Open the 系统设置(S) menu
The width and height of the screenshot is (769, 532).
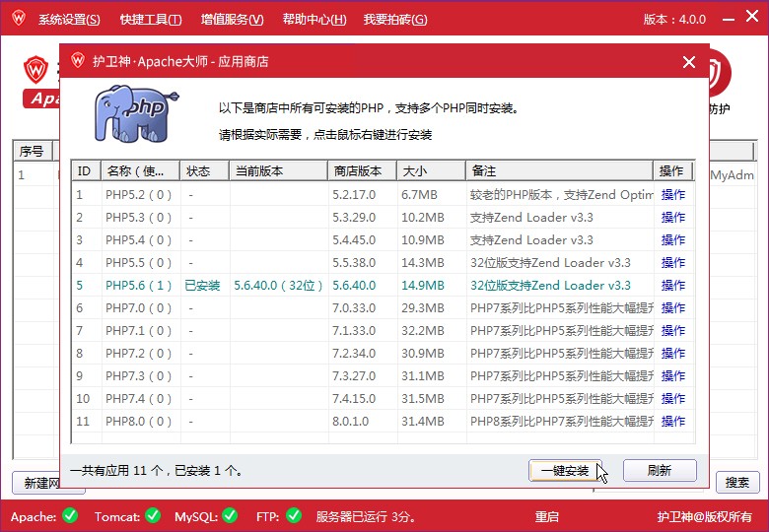click(69, 20)
